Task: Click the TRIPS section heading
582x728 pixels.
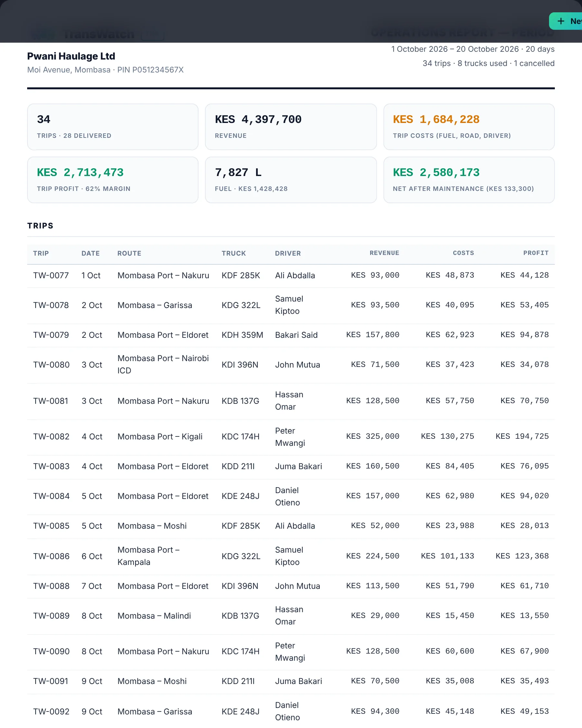Action: tap(40, 226)
